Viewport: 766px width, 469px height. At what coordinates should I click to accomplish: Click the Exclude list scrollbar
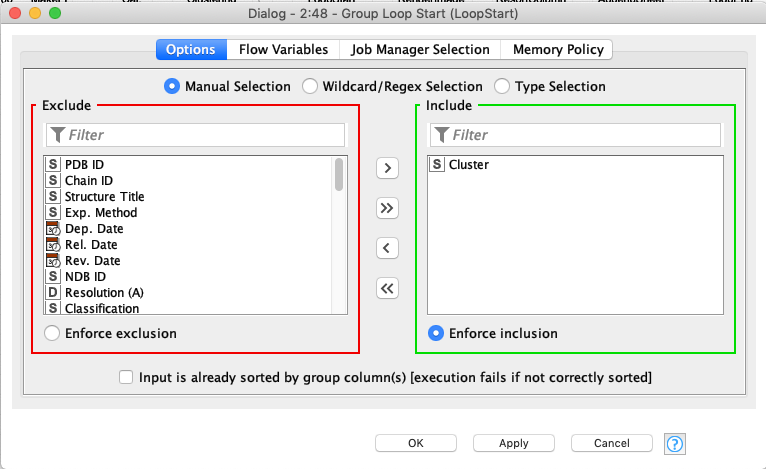click(339, 175)
